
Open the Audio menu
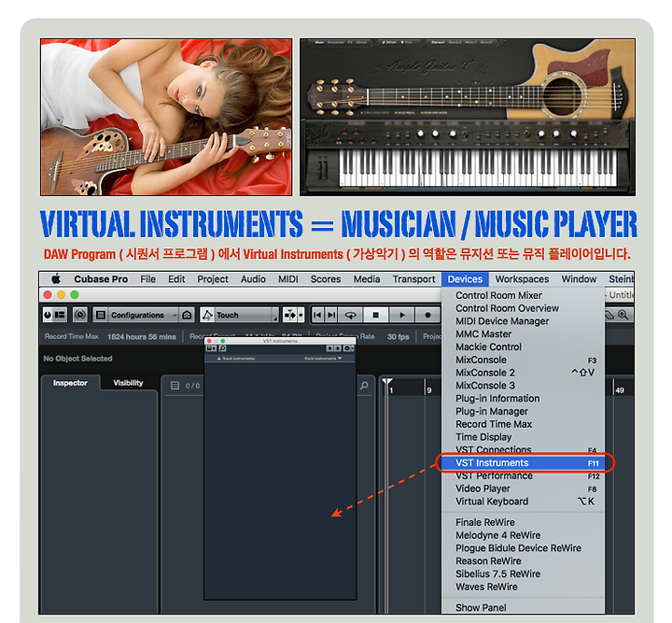click(x=253, y=279)
